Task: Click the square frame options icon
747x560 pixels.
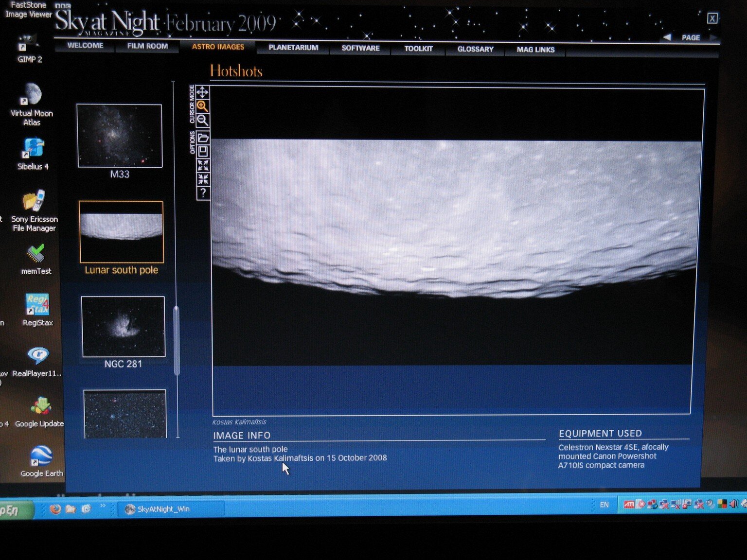Action: 203,151
